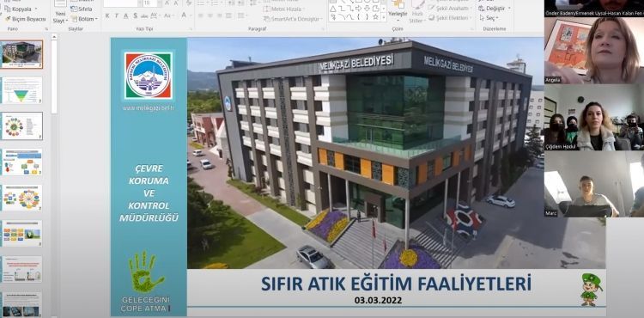
Task: Open the Kopyala dropdown arrow
Action: (x=36, y=9)
